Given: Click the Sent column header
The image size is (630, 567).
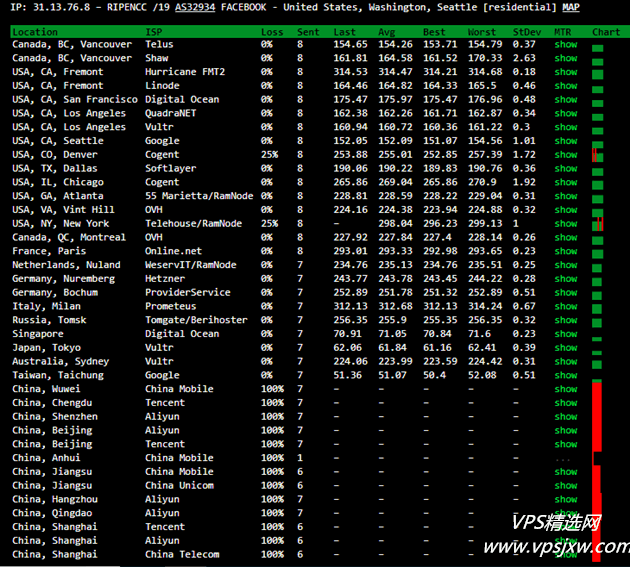Looking at the screenshot, I should tap(308, 32).
